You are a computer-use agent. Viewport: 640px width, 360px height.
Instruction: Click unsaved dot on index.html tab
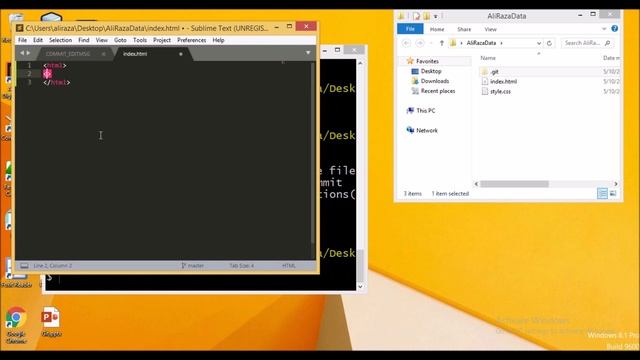tap(181, 54)
